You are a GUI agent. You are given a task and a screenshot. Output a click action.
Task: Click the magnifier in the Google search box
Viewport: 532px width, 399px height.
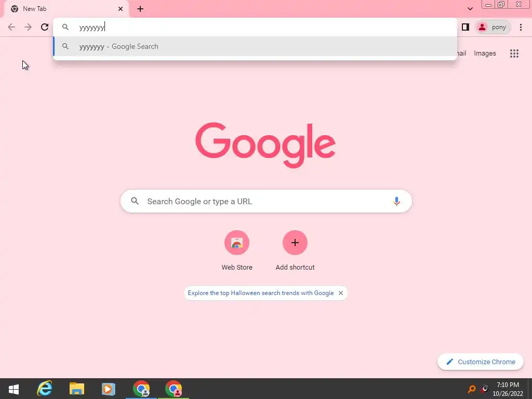135,201
